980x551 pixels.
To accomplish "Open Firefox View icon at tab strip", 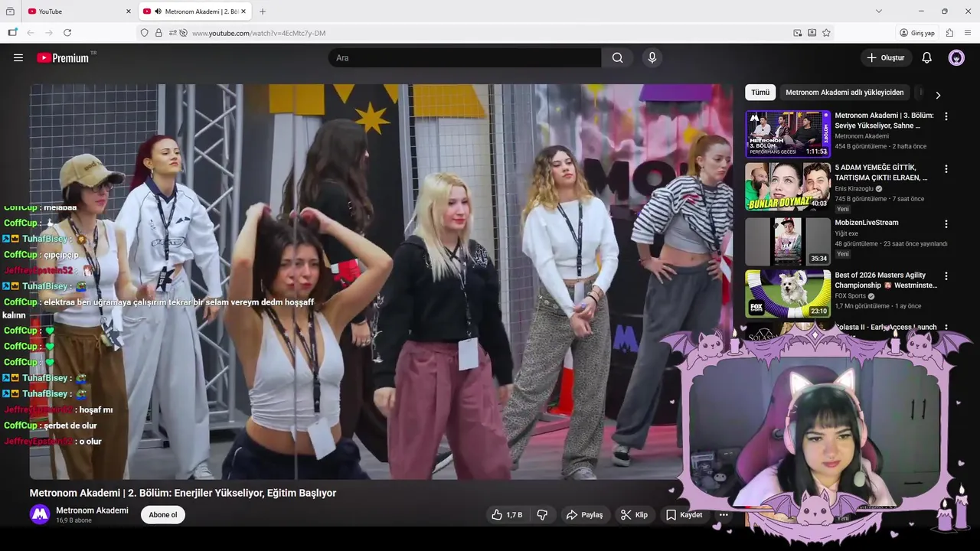I will 10,11.
